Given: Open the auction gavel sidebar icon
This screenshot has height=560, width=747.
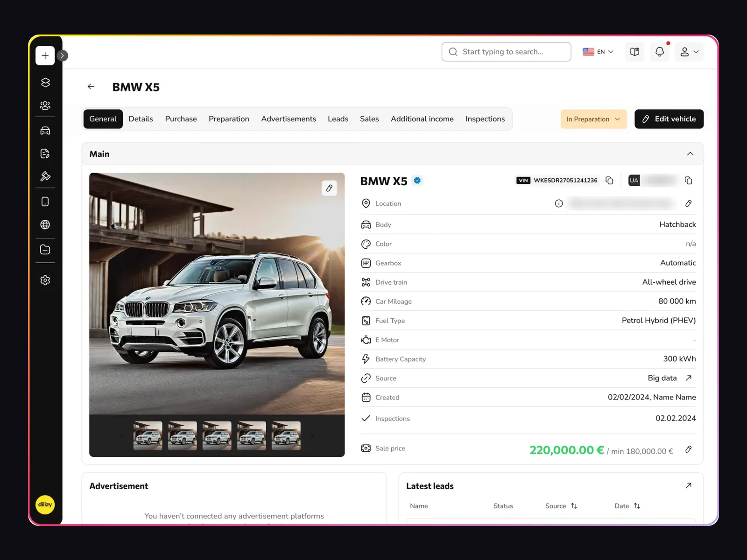Looking at the screenshot, I should pyautogui.click(x=45, y=176).
